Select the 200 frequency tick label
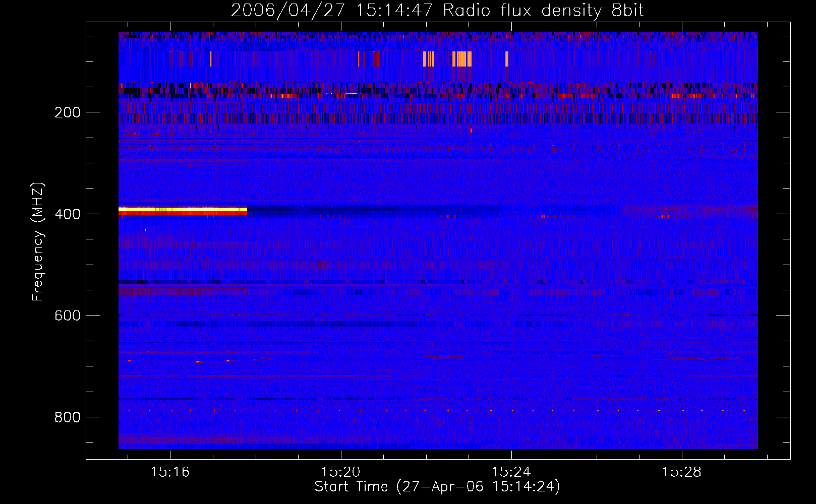816x504 pixels. (x=68, y=112)
